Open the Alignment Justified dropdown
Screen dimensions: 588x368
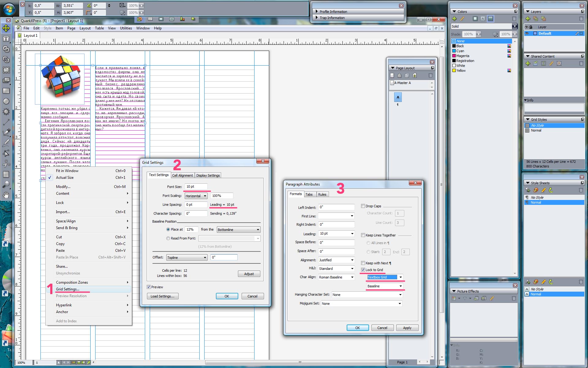336,260
